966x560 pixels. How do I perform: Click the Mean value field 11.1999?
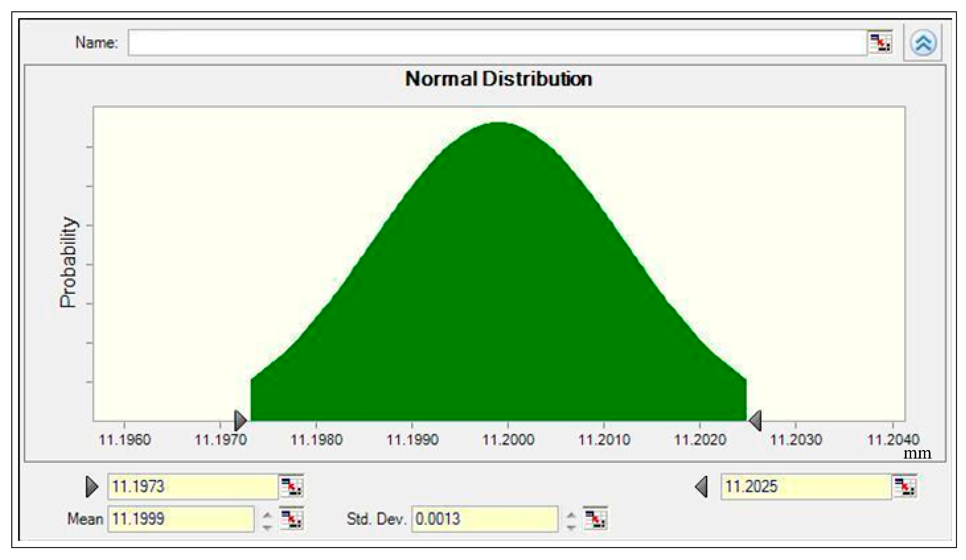180,519
